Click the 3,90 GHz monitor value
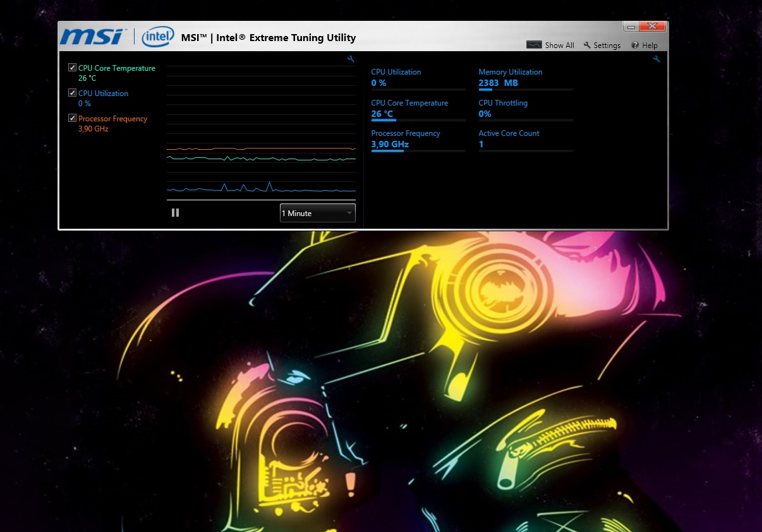Screen dimensions: 762x532 coord(390,144)
